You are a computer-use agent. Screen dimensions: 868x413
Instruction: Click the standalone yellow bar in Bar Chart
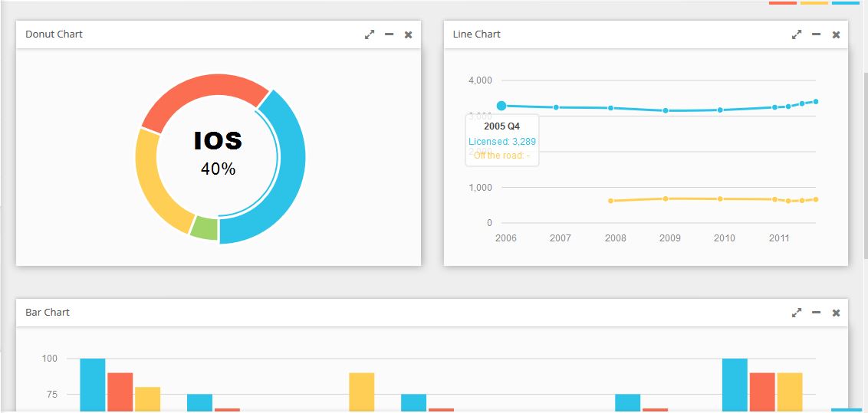[361, 392]
